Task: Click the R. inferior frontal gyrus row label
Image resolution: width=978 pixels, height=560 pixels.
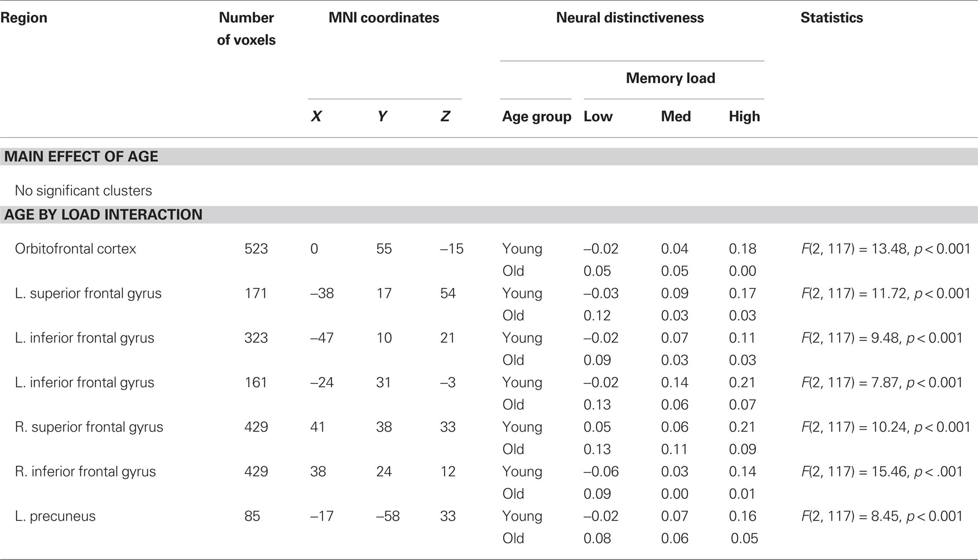Action: pyautogui.click(x=85, y=472)
